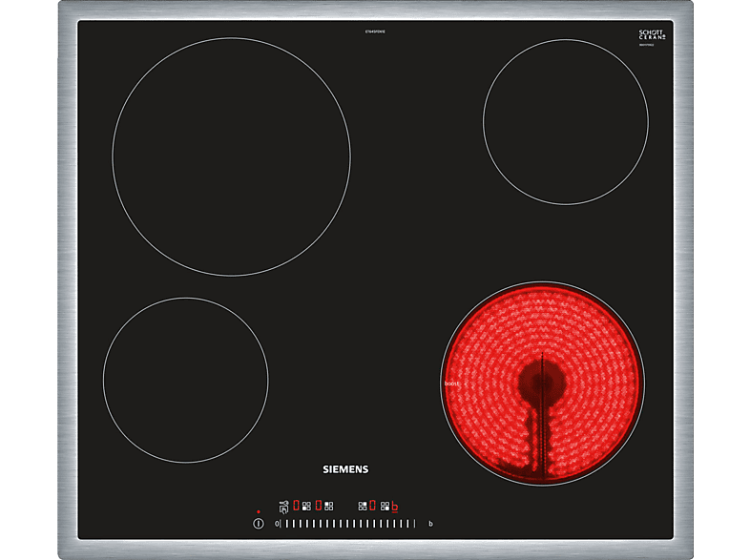This screenshot has height=560, width=750.
Task: Tap the SCHOTT CERAN logo
Action: [x=652, y=35]
